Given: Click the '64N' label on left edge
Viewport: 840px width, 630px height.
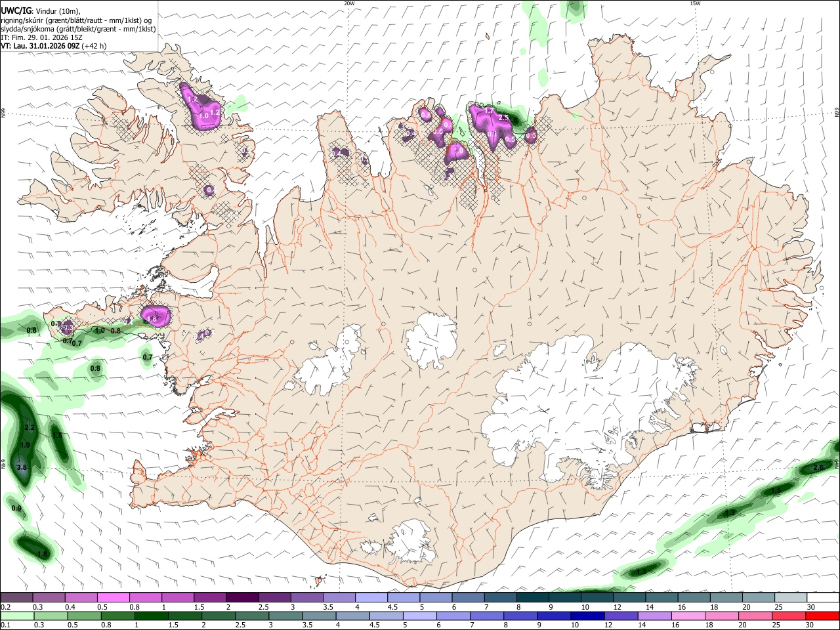Looking at the screenshot, I should coord(3,465).
